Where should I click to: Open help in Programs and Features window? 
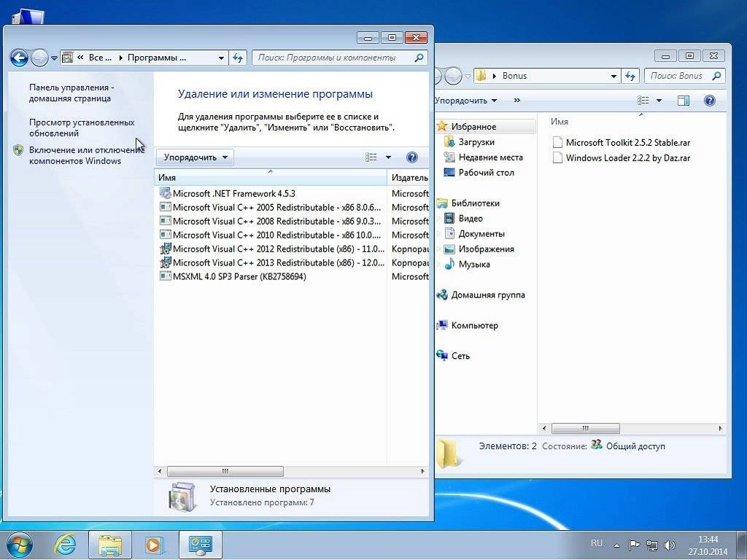click(x=412, y=157)
